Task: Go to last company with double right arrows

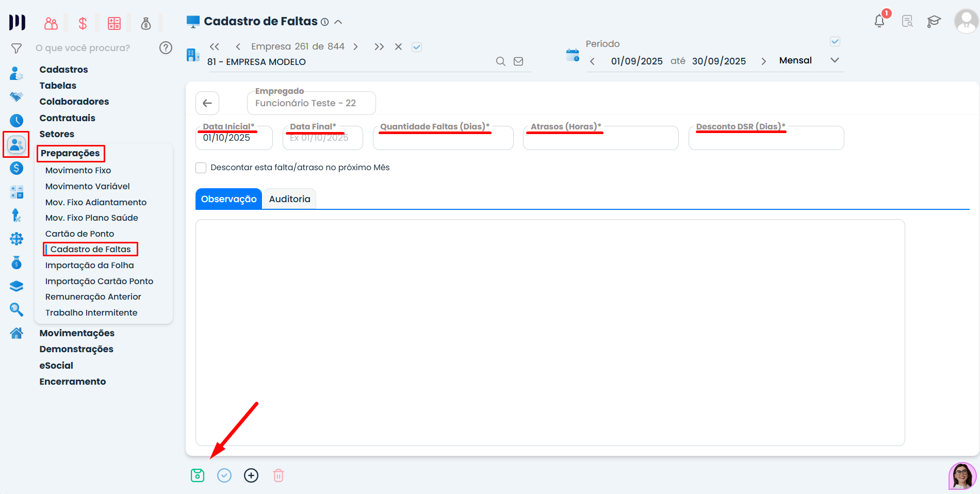Action: (379, 46)
